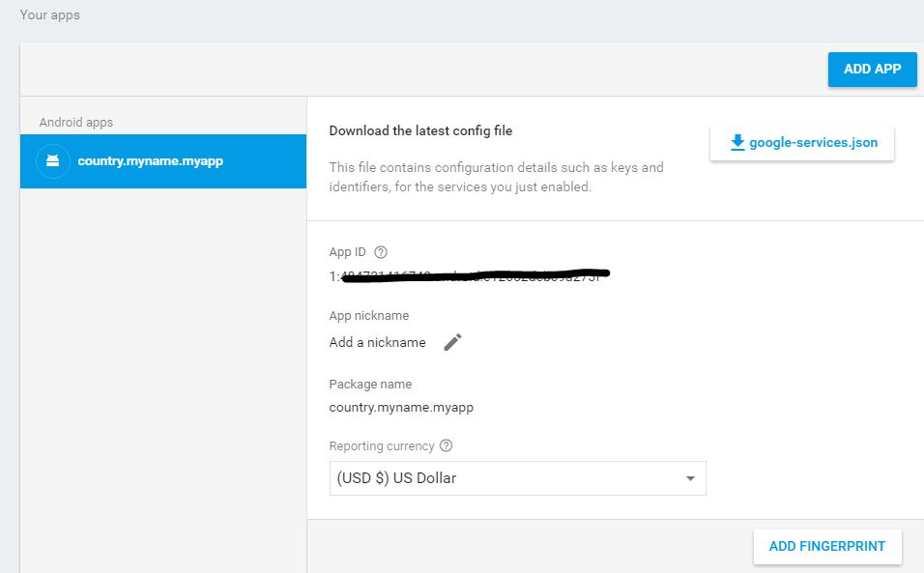Download google-services.json file
924x573 pixels.
pos(802,142)
